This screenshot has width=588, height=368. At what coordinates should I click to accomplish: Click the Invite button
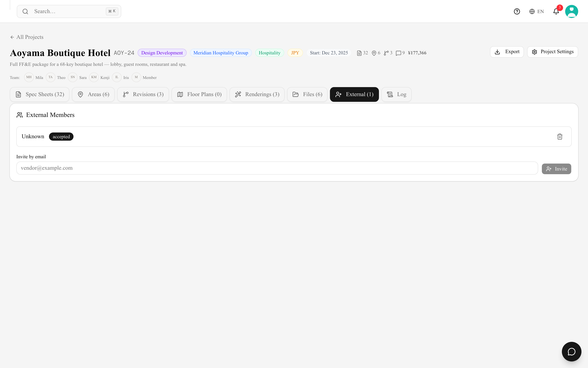[556, 169]
